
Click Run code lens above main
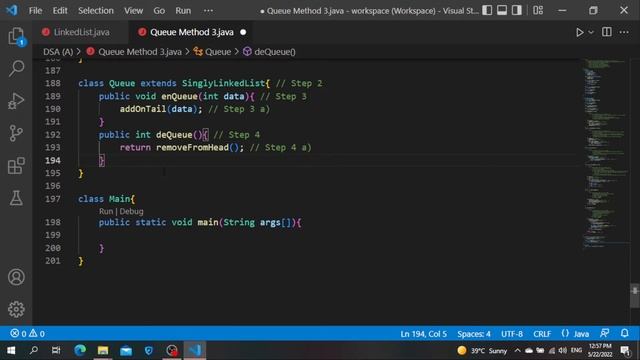click(106, 211)
